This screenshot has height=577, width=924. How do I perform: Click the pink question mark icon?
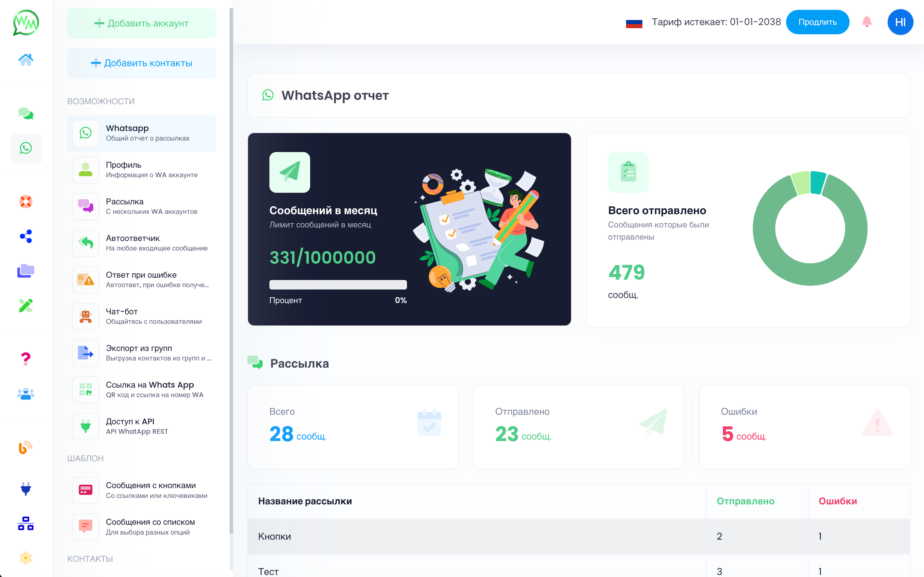(x=25, y=359)
